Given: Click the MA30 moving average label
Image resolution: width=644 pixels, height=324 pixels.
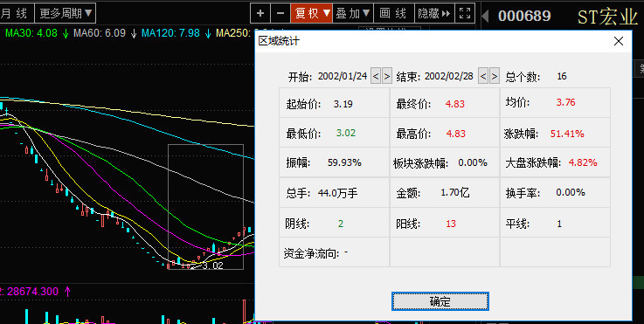Looking at the screenshot, I should point(37,33).
